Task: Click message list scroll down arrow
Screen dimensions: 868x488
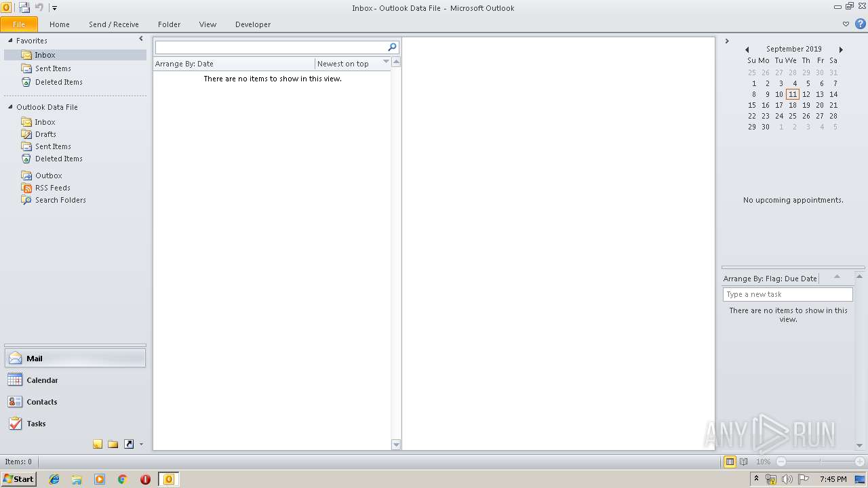Action: click(x=396, y=445)
